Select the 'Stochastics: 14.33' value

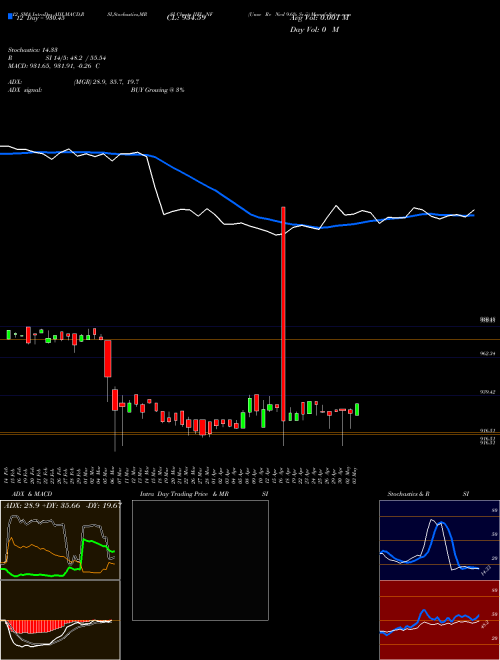click(33, 50)
